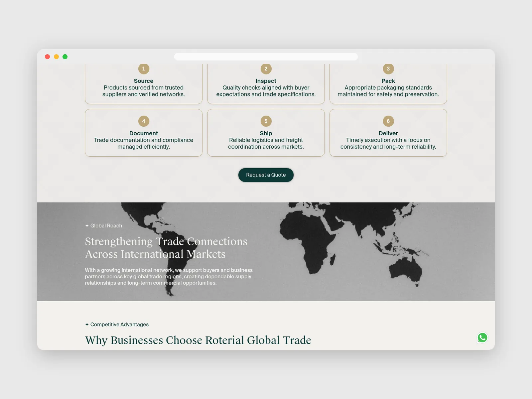Click the Global Reach section label
Image resolution: width=532 pixels, height=399 pixels.
pyautogui.click(x=103, y=226)
